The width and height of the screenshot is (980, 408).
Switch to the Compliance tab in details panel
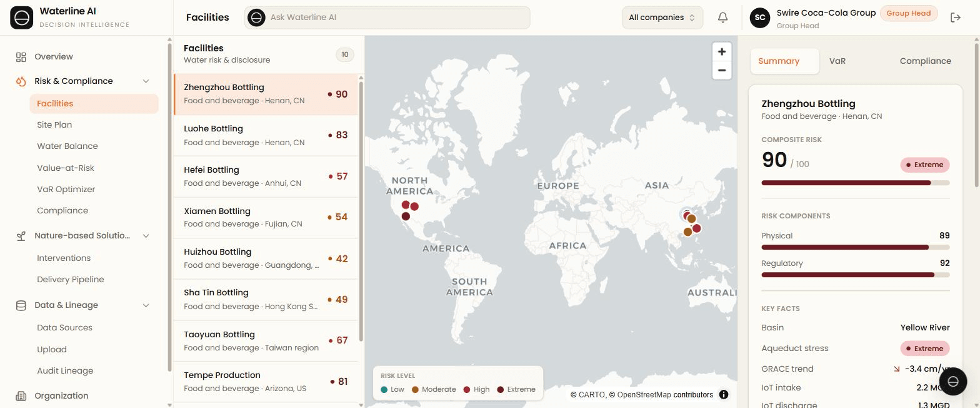coord(925,61)
